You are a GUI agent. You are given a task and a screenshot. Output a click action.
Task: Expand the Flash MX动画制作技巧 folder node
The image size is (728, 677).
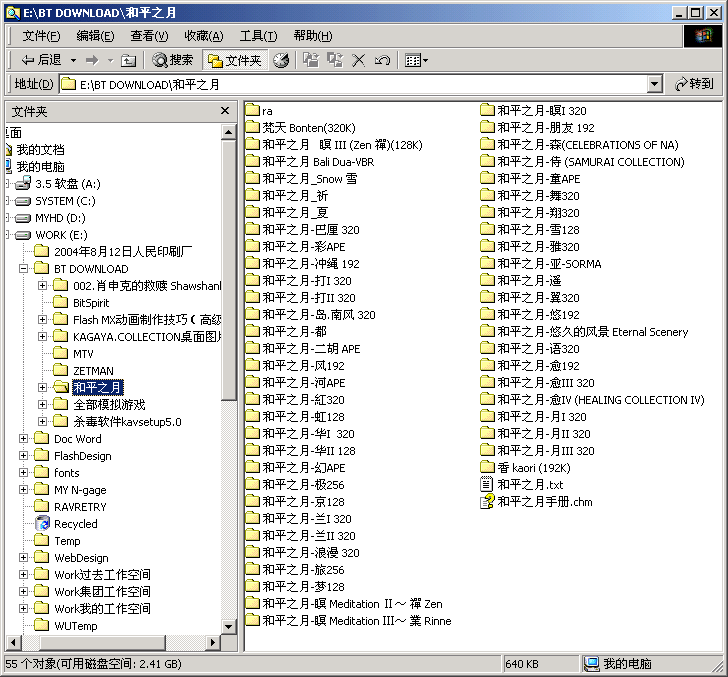click(x=42, y=319)
